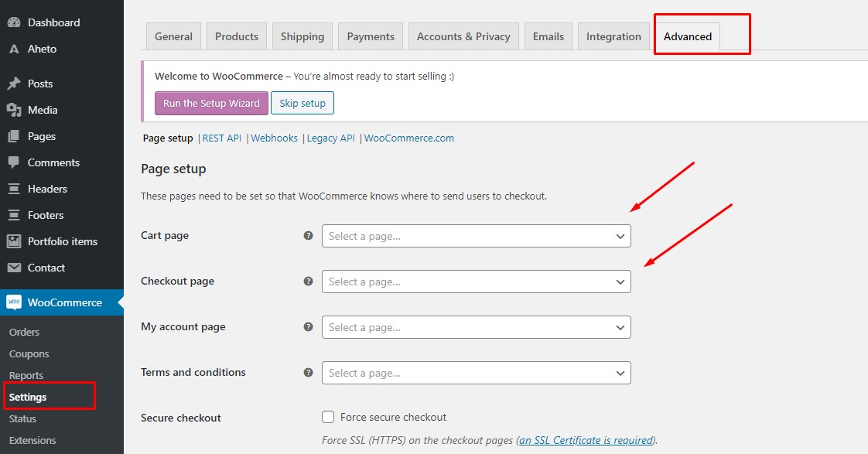Viewport: 868px width, 454px height.
Task: Open Portfolio items menu item
Action: (62, 241)
